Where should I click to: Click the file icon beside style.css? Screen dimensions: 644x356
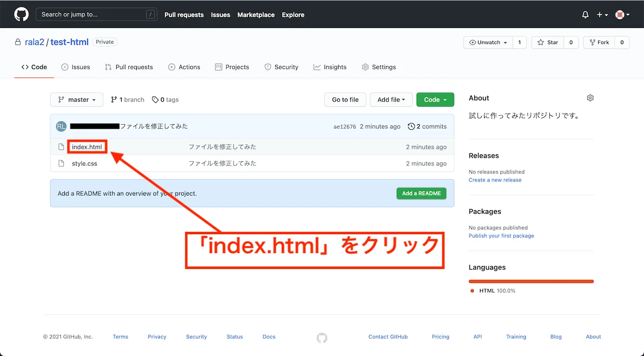[61, 163]
